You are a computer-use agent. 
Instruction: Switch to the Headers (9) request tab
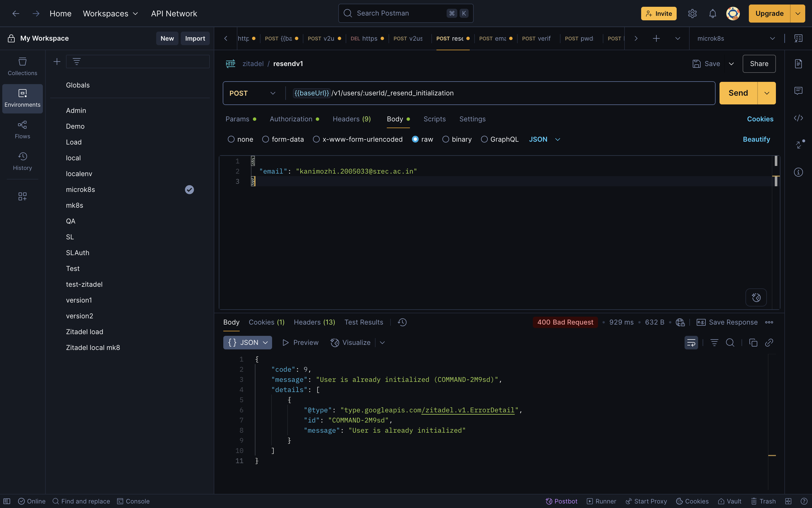[352, 119]
